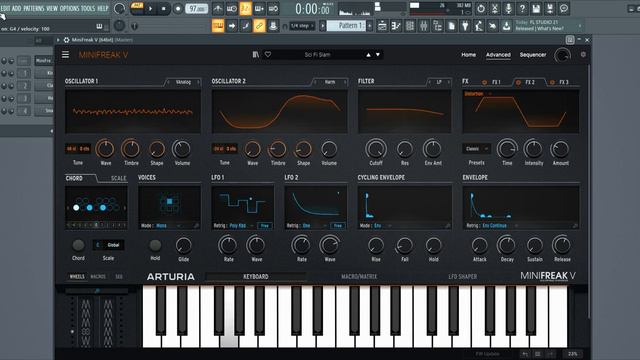Image resolution: width=640 pixels, height=360 pixels.
Task: Open the FX Presets Classic dropdown
Action: (476, 149)
